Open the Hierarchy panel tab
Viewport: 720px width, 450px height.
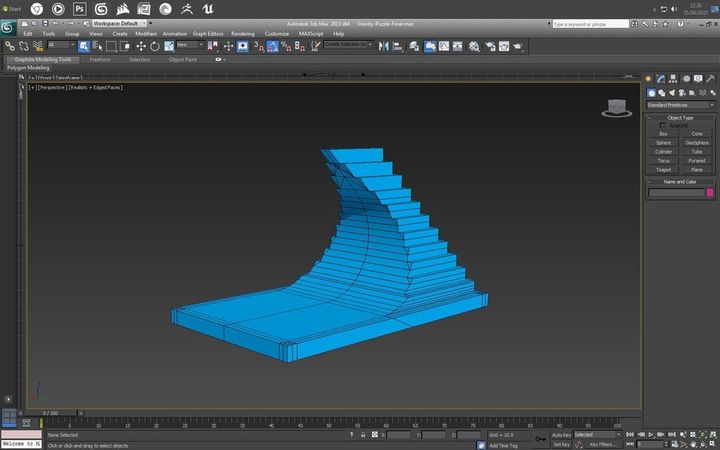tap(673, 79)
